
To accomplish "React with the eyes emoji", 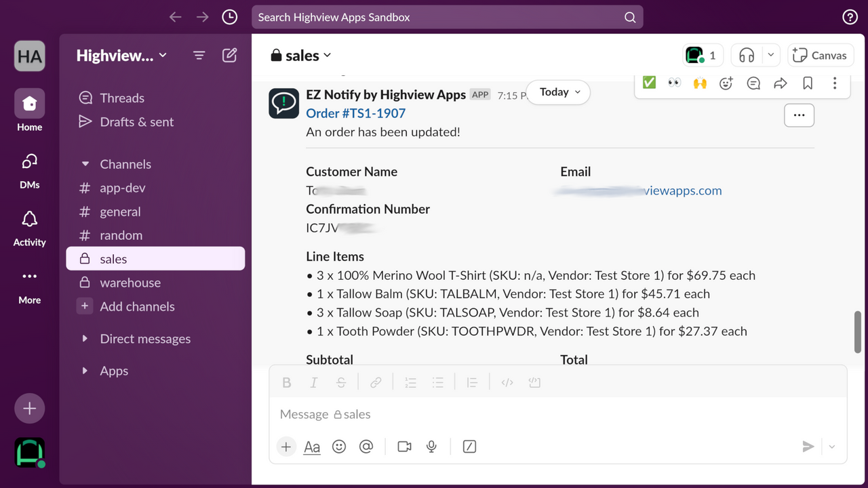I will [674, 83].
